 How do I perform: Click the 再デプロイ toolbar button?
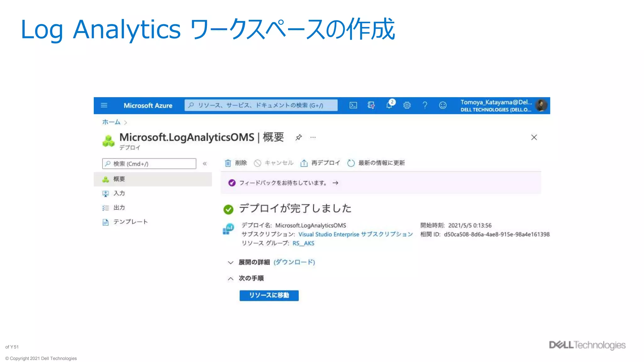[320, 163]
